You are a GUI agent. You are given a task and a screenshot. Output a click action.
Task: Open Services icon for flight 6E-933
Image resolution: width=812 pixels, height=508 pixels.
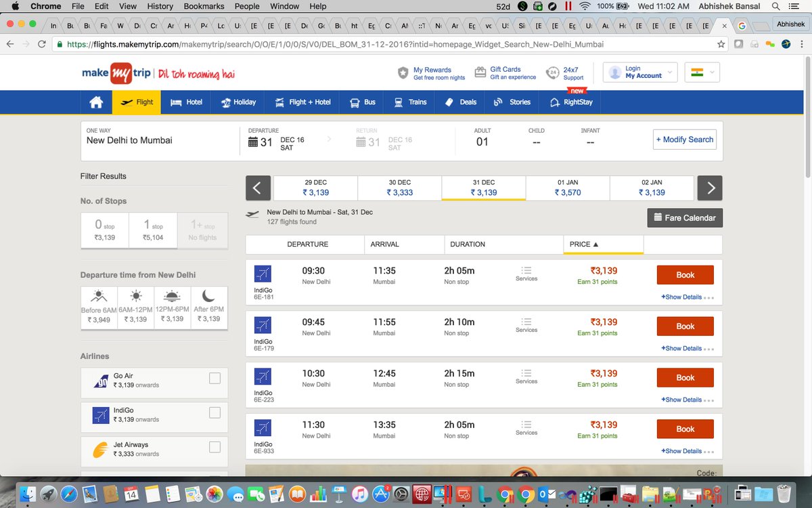[526, 424]
